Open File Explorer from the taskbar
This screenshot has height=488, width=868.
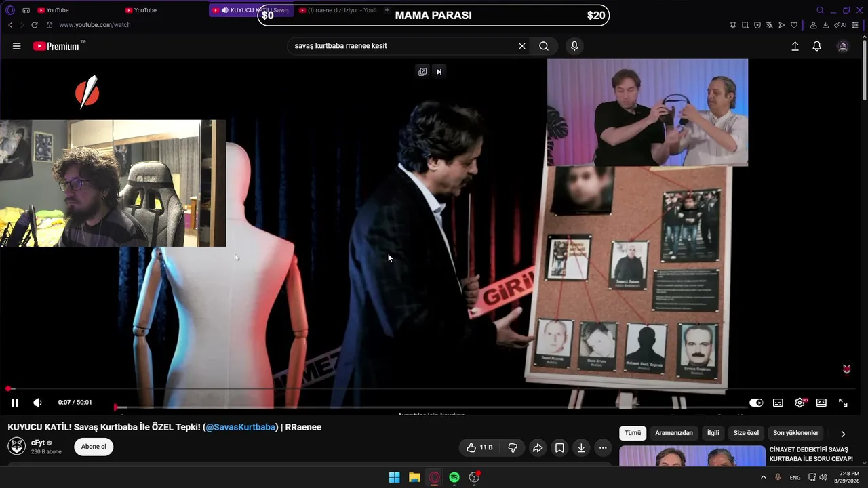point(414,478)
